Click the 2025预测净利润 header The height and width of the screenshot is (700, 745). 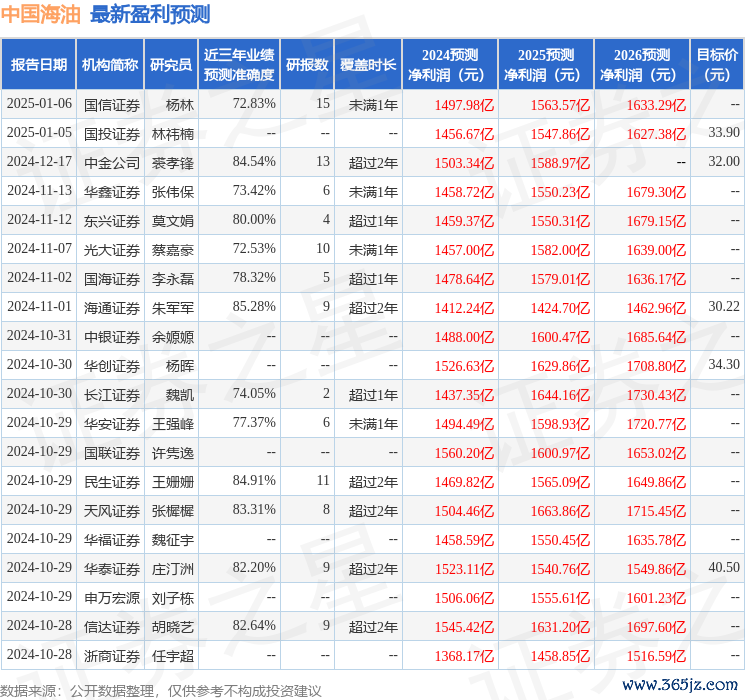(x=546, y=65)
